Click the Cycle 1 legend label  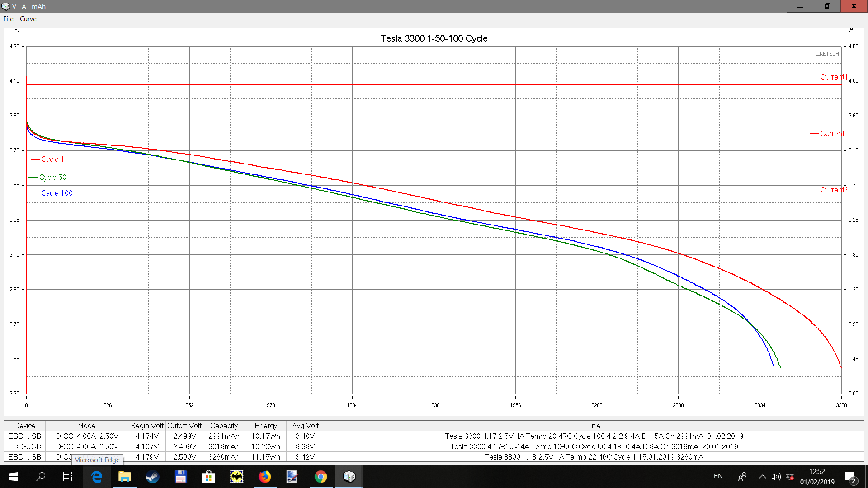[52, 159]
